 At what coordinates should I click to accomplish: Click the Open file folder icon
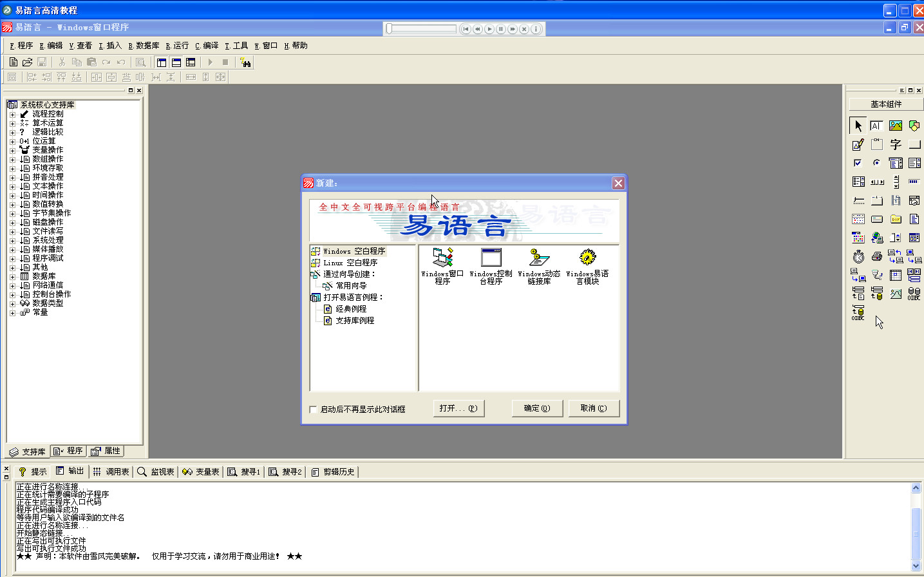coord(27,62)
